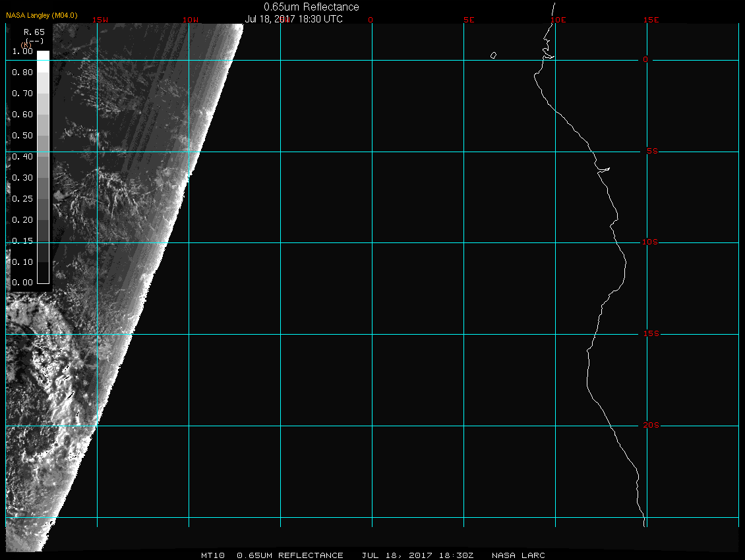
Task: Select the 15E longitude label
Action: (x=651, y=20)
